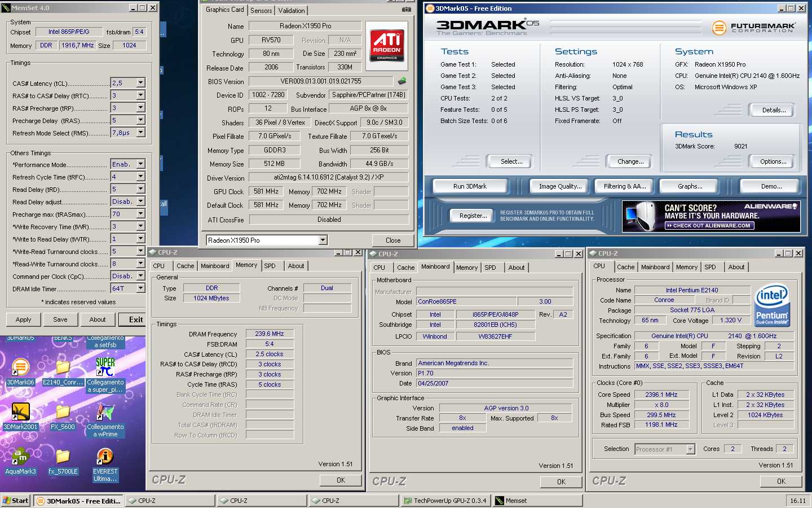Switch to Memset taskbar item
Image resolution: width=812 pixels, height=508 pixels.
pos(538,501)
